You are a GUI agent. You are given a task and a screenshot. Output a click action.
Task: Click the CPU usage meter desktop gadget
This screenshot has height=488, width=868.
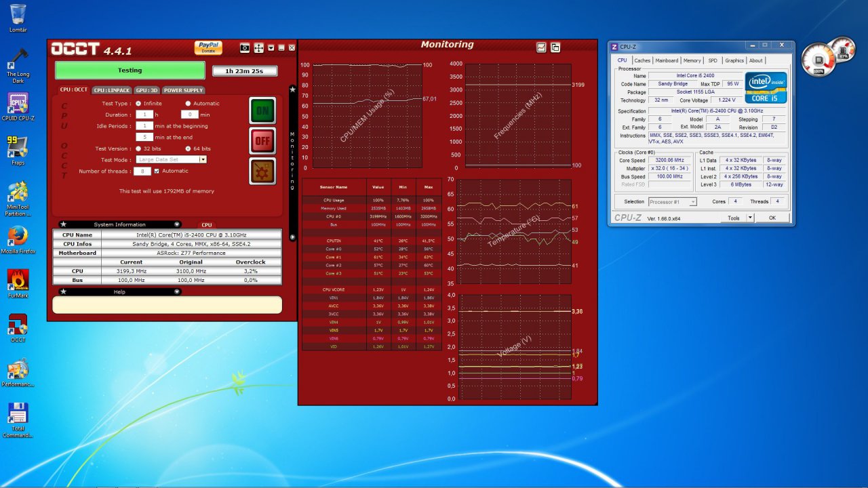(818, 60)
